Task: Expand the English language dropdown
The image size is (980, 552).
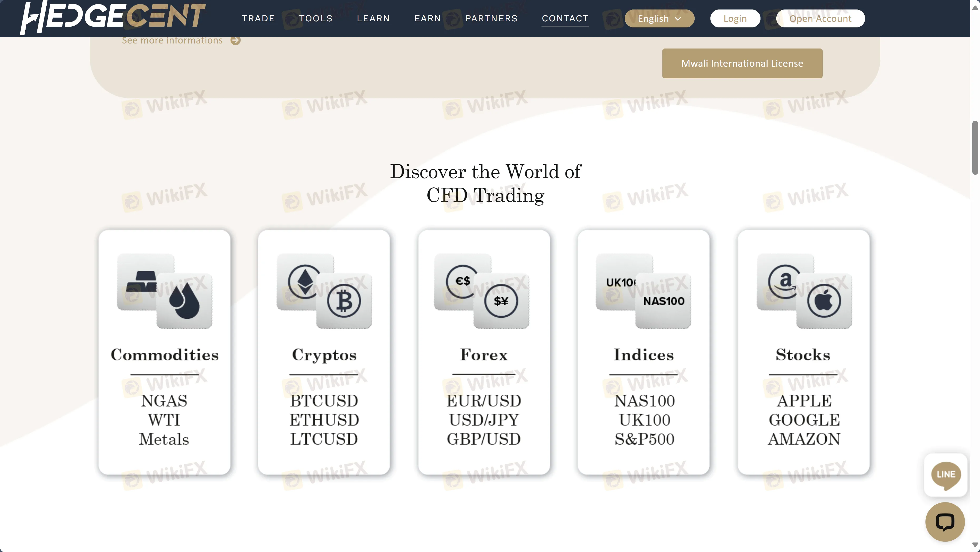Action: pos(659,18)
